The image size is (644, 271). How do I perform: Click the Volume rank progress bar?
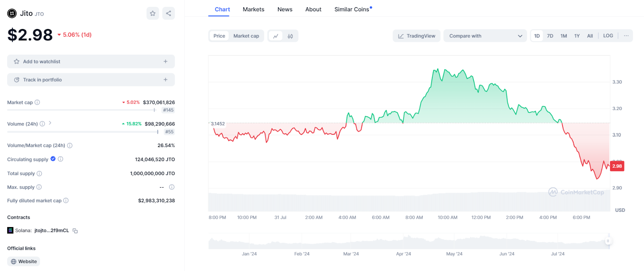click(x=83, y=132)
